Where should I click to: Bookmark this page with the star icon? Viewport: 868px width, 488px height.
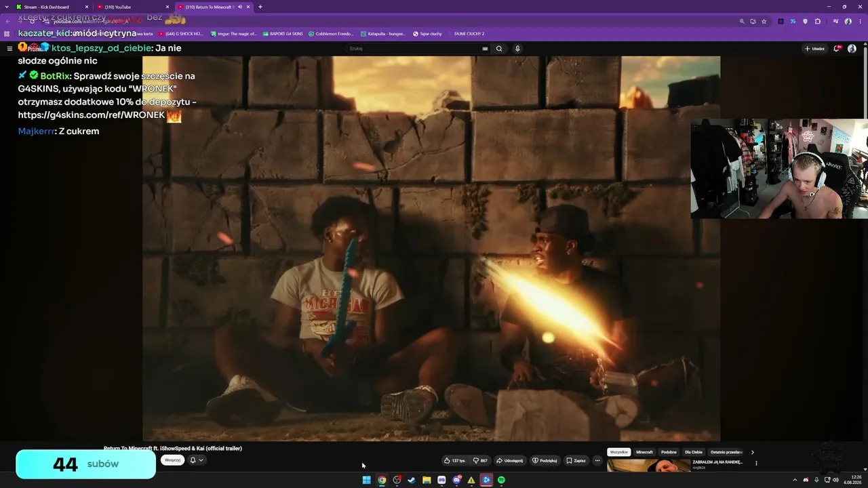pyautogui.click(x=764, y=21)
